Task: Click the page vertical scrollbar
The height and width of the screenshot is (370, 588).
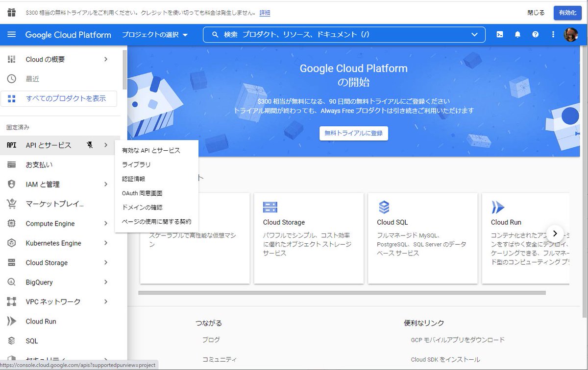Action: tap(584, 181)
